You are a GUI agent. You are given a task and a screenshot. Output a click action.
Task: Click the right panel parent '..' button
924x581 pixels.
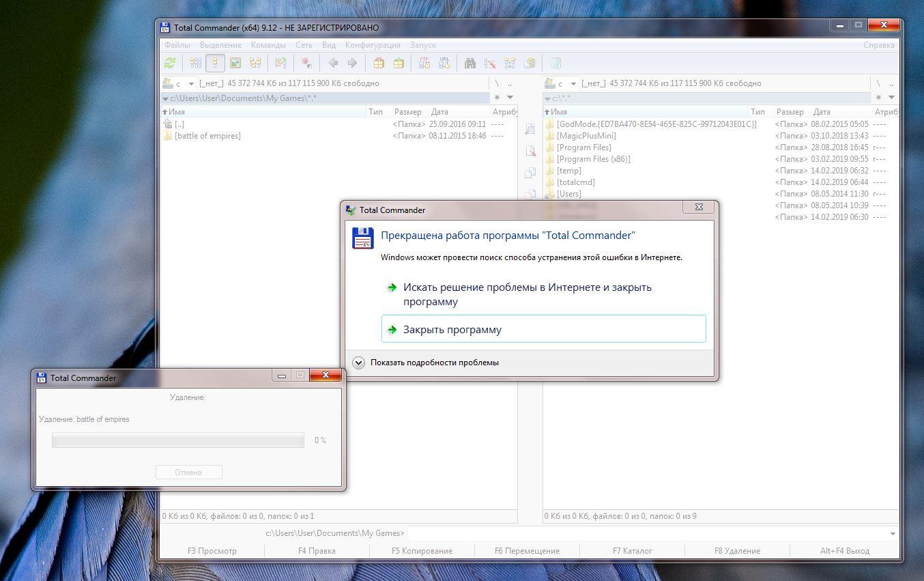coord(891,83)
